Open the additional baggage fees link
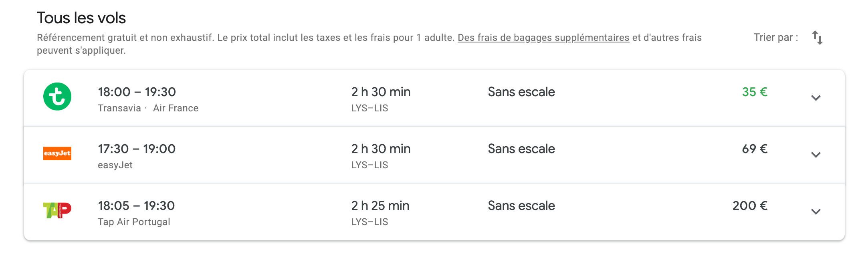This screenshot has height=254, width=868. (543, 38)
